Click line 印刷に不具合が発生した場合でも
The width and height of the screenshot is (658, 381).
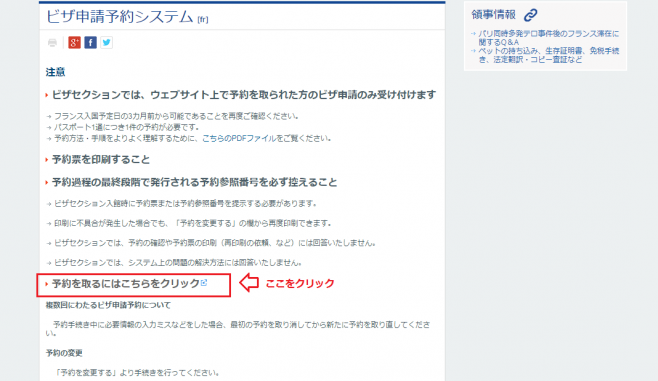point(193,223)
